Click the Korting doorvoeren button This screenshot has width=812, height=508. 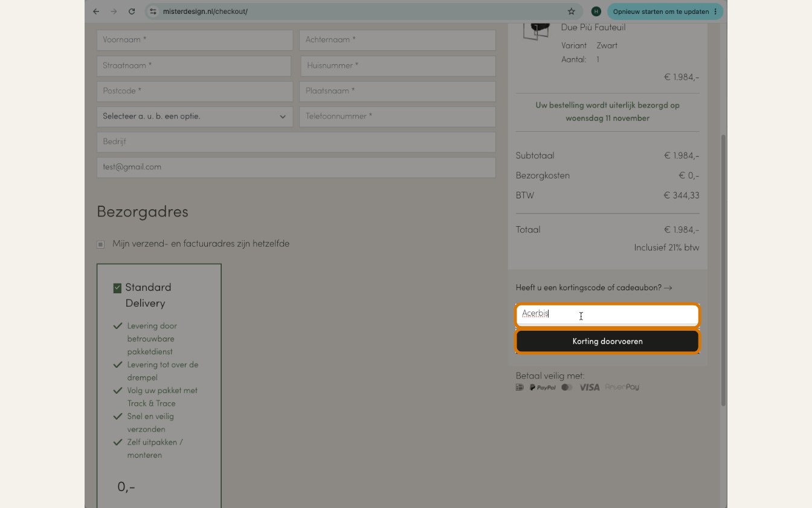(607, 341)
